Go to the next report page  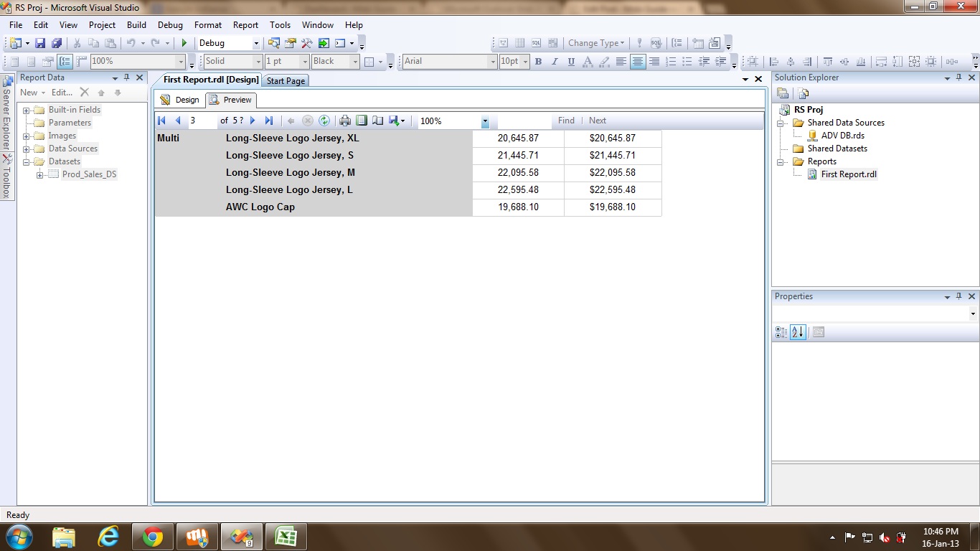click(x=253, y=121)
